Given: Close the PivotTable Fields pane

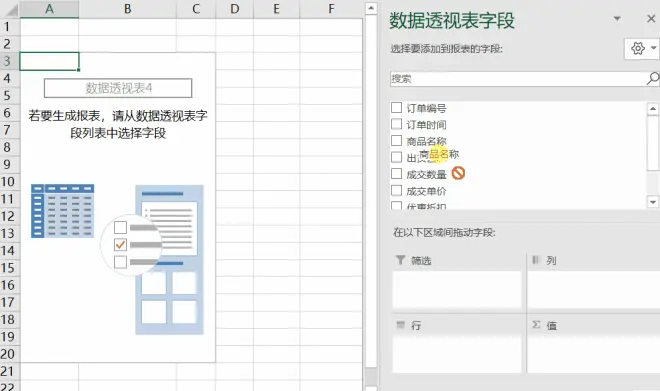Looking at the screenshot, I should point(651,19).
